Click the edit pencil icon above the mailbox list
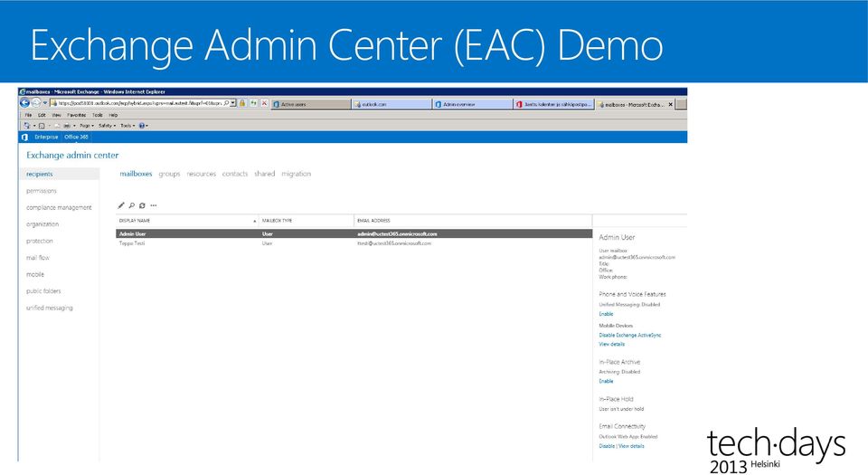868x475 pixels. (121, 205)
